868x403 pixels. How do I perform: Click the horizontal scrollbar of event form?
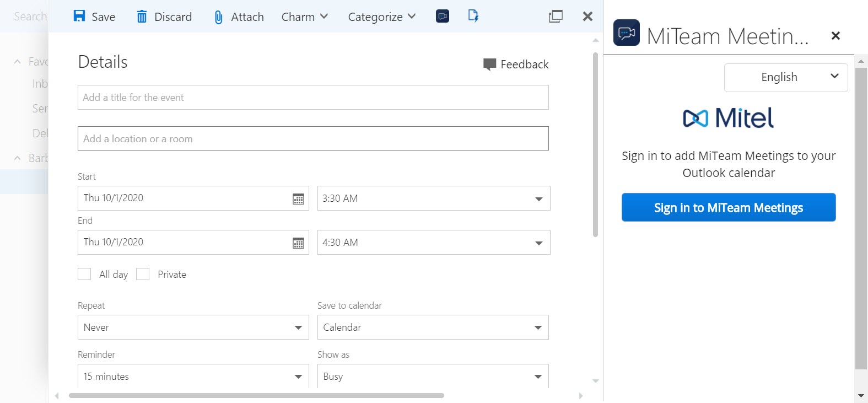(x=256, y=395)
